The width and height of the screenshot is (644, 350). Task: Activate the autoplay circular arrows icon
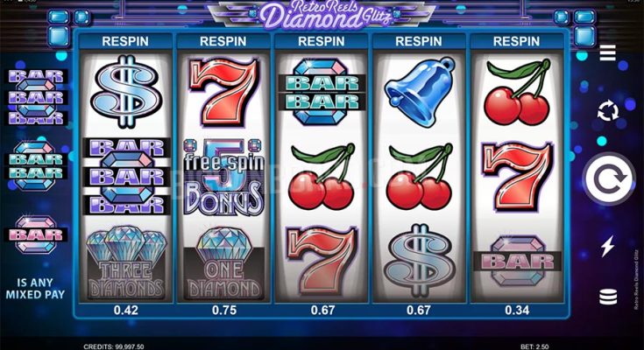(x=608, y=110)
